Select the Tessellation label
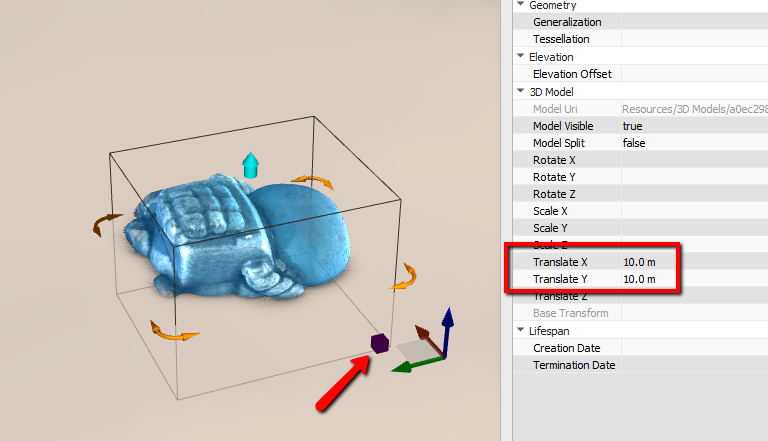 [x=561, y=39]
